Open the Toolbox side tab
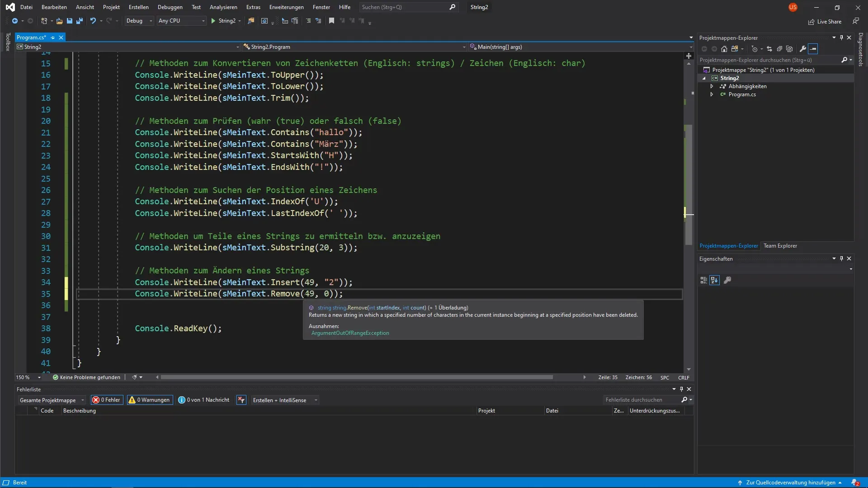 8,42
